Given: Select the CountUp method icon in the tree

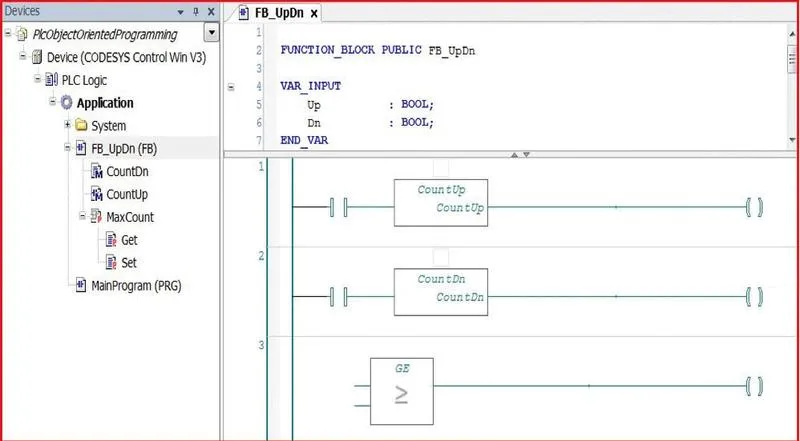Looking at the screenshot, I should tap(97, 194).
